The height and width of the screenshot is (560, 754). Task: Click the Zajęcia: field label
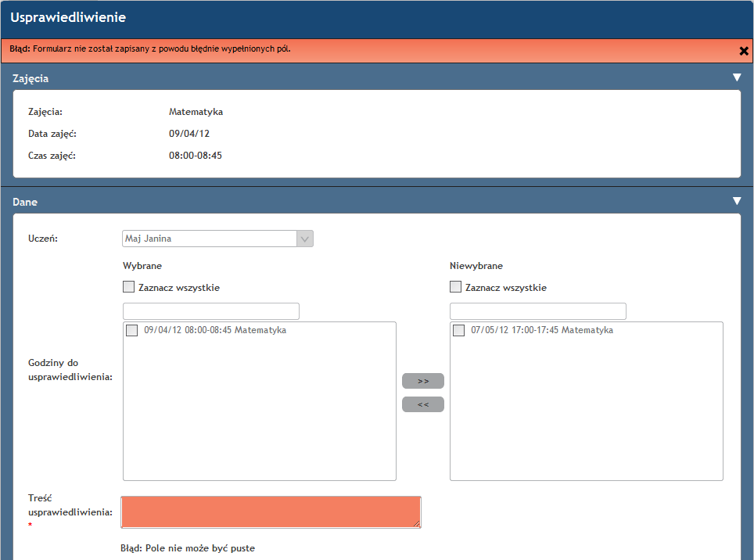pos(45,112)
